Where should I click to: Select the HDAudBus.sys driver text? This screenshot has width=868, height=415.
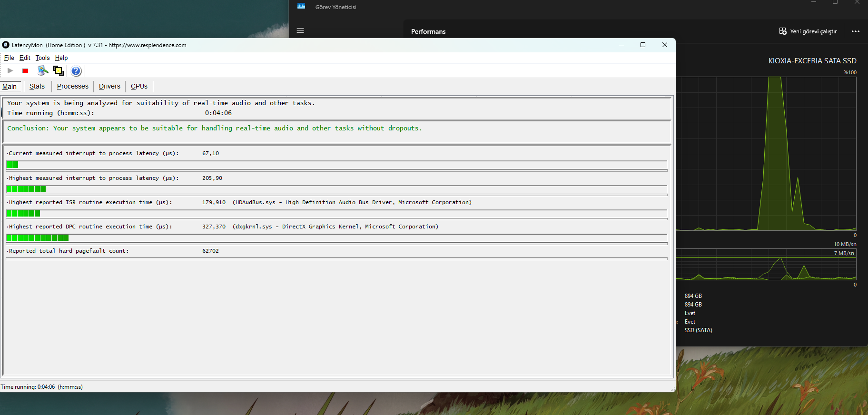352,202
